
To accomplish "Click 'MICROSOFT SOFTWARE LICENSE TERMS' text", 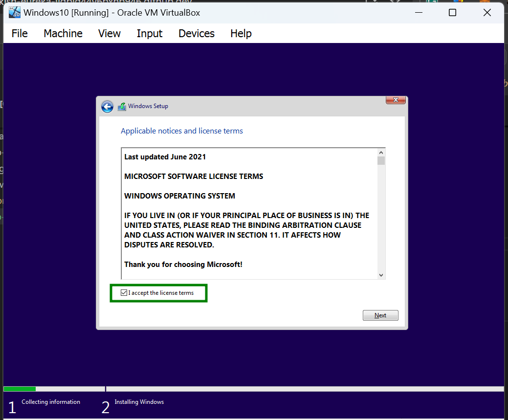I will click(x=194, y=177).
